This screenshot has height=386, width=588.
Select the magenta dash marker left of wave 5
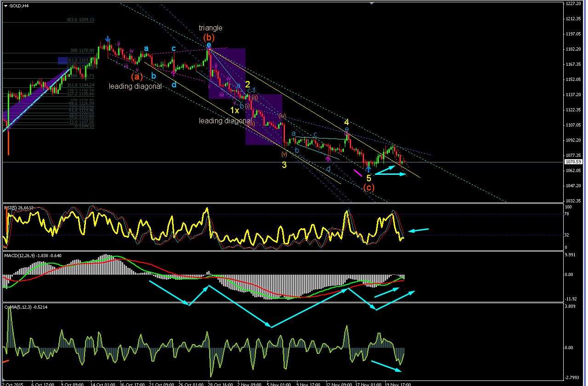(x=357, y=173)
